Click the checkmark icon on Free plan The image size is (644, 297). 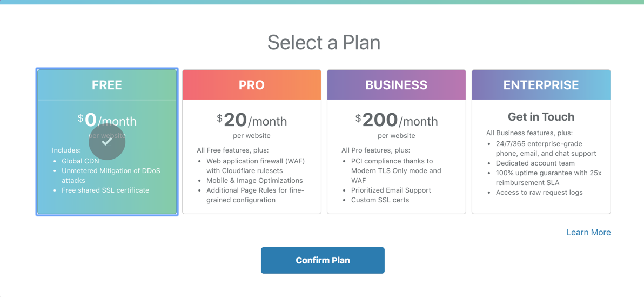pos(107,142)
